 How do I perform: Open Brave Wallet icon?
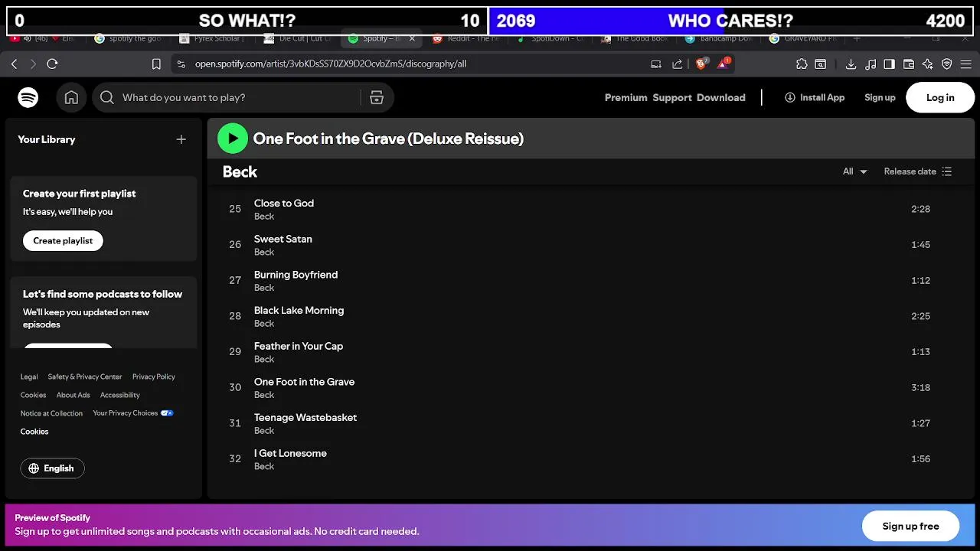pos(909,64)
